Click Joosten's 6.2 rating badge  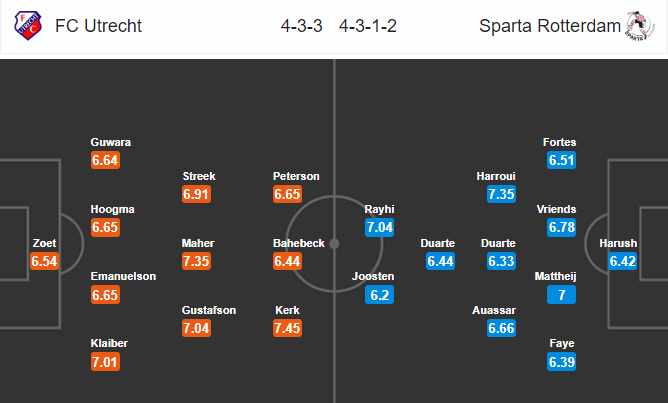[379, 294]
